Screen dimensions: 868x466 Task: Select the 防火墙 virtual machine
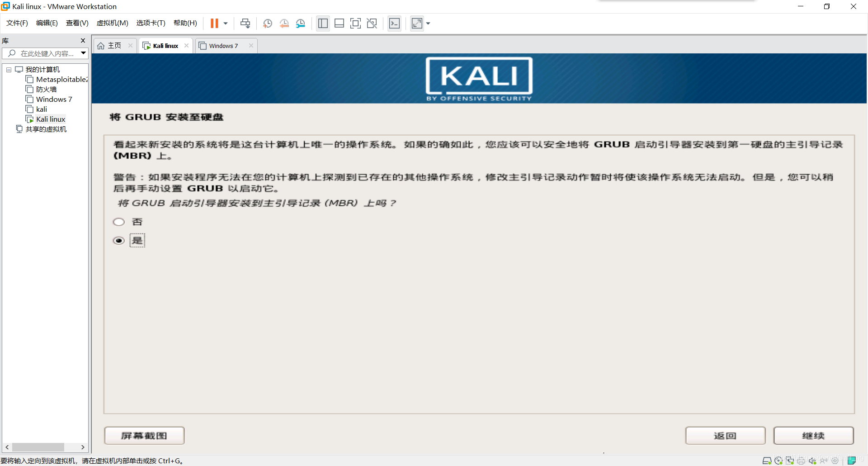coord(46,90)
